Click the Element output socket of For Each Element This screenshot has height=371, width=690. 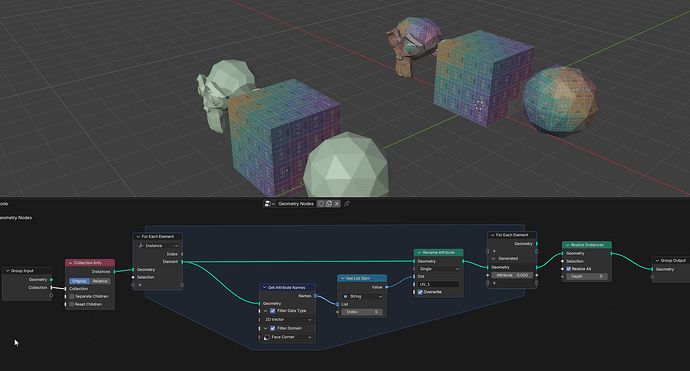coord(182,262)
